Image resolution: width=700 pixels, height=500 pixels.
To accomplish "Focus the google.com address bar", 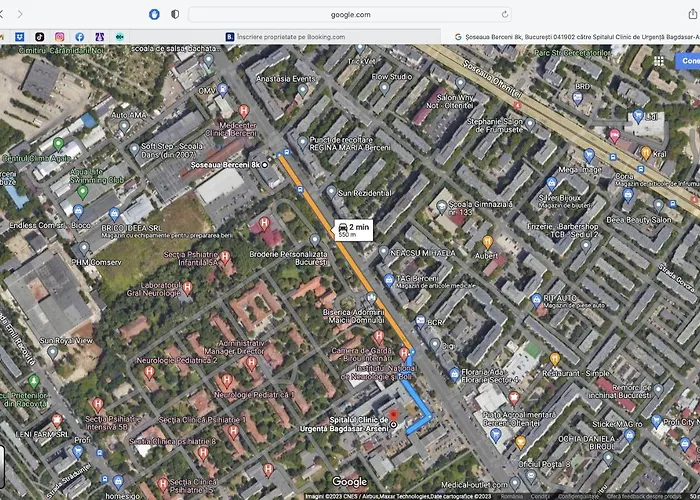I will [x=350, y=14].
